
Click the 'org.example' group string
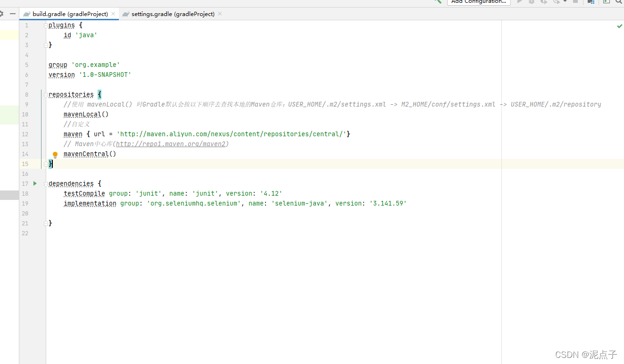[x=96, y=65]
